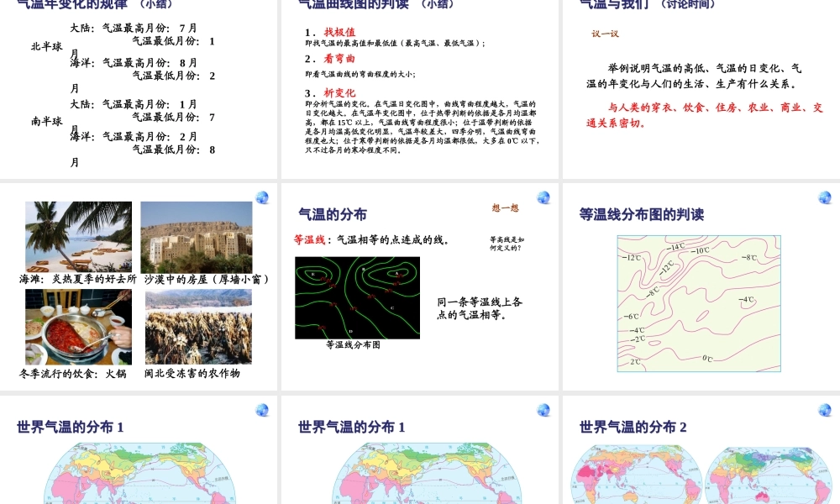The image size is (840, 504).
Task: Click the caption 冬季流行的饮食：火锅
Action: 73,373
